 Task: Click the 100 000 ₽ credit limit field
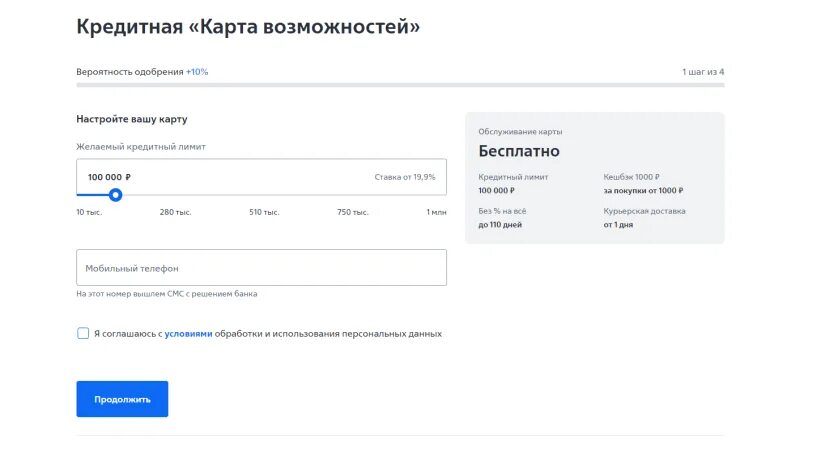261,177
